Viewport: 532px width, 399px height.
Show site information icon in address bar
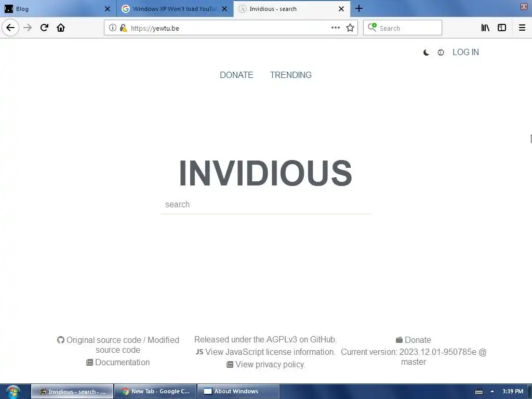pyautogui.click(x=113, y=28)
